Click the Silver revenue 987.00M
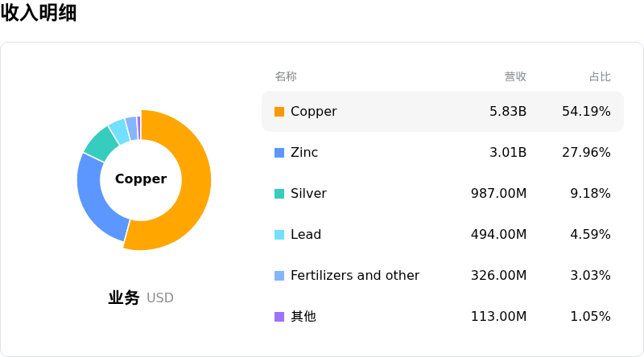The height and width of the screenshot is (357, 644). pyautogui.click(x=498, y=193)
